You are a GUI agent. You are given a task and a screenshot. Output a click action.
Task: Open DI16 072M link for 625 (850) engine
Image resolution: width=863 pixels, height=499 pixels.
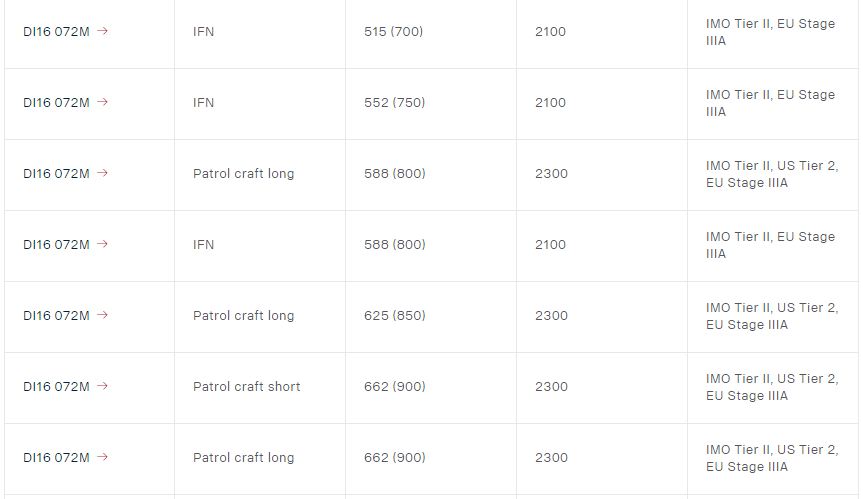click(56, 316)
